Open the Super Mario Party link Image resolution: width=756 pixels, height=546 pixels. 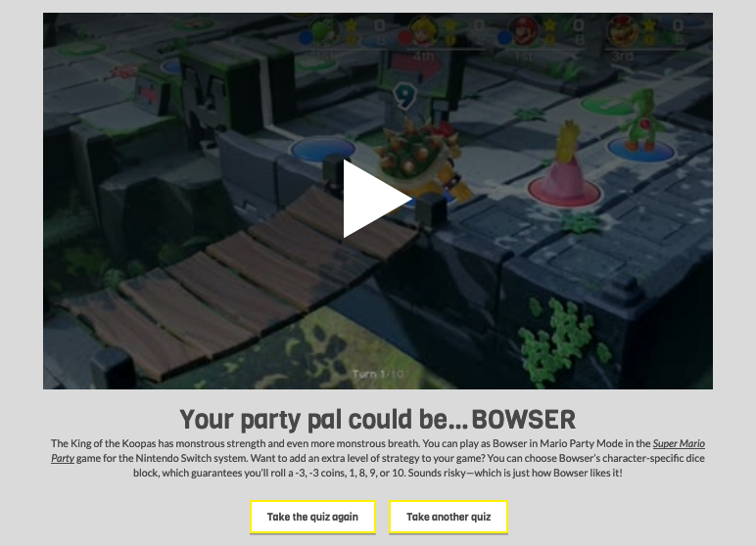(679, 443)
